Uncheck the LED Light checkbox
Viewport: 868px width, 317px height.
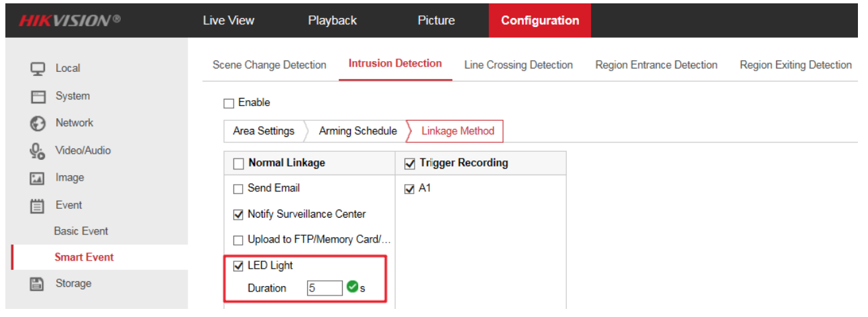pyautogui.click(x=238, y=267)
